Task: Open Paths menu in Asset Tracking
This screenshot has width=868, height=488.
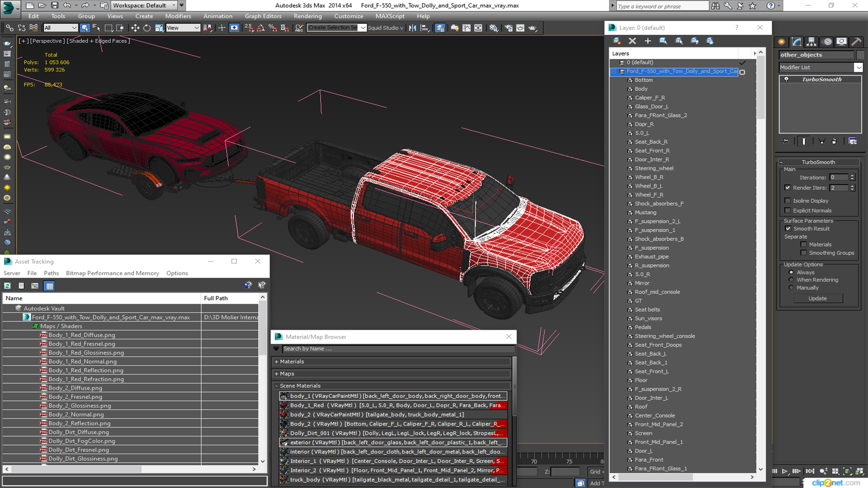Action: (51, 273)
